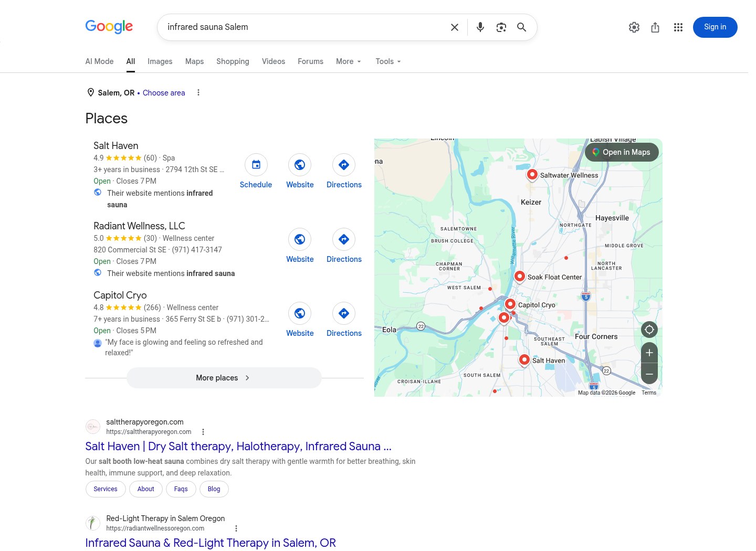Click the Website globe icon for Salt Haven
756x551 pixels.
[x=300, y=165]
